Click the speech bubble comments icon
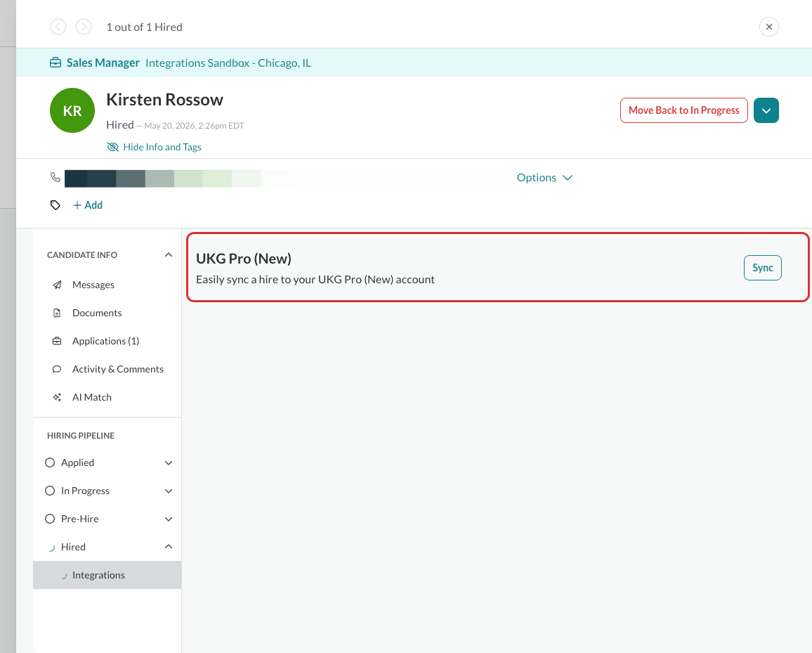Image resolution: width=812 pixels, height=653 pixels. point(57,369)
